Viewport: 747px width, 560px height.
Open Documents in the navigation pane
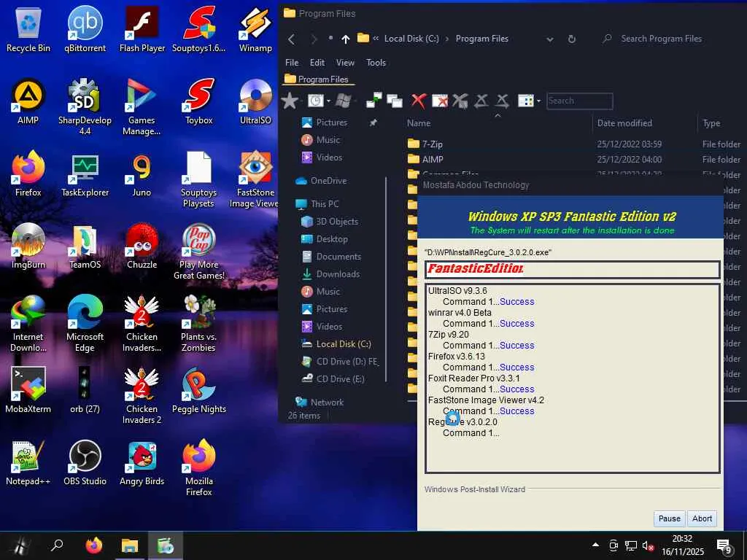click(x=331, y=256)
